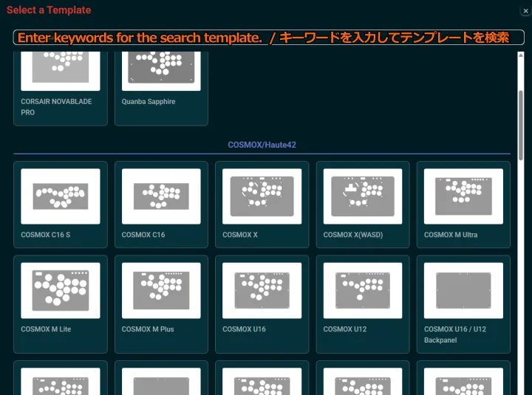Select the COSMOX U12 template

pos(363,291)
